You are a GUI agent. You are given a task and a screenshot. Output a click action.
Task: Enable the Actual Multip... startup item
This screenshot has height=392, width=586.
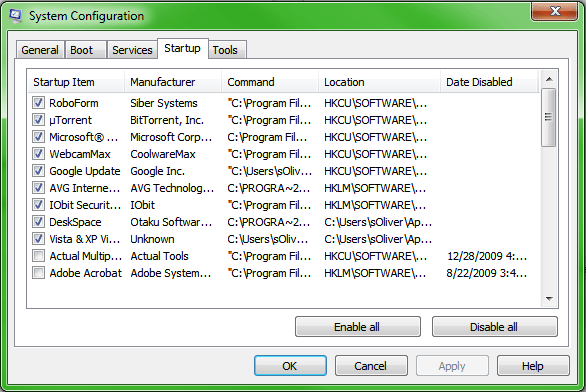coord(38,256)
